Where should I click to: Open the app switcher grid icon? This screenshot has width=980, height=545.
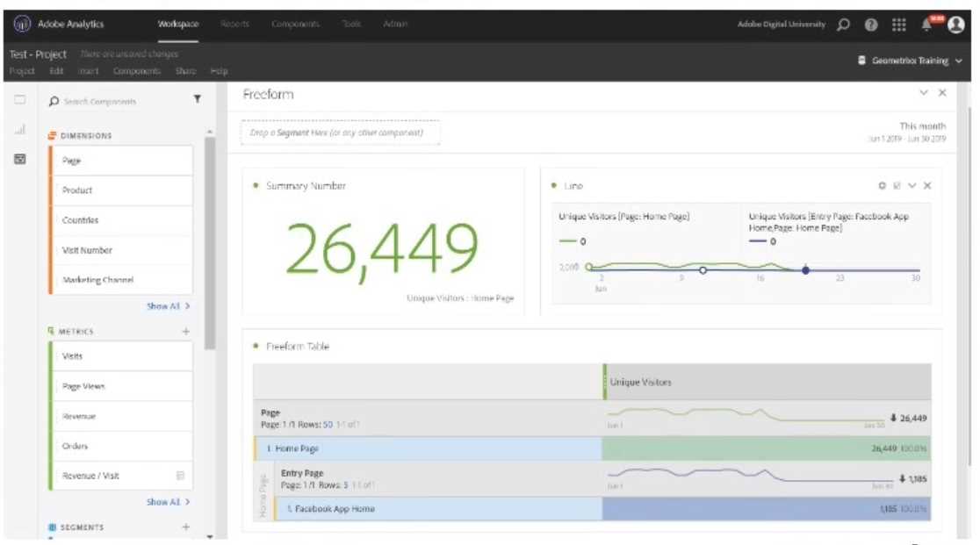coord(898,25)
